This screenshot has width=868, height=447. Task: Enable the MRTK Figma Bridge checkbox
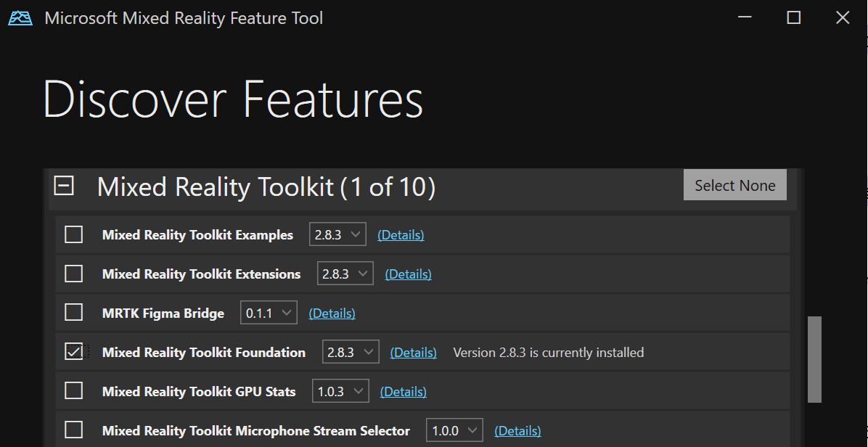point(73,313)
